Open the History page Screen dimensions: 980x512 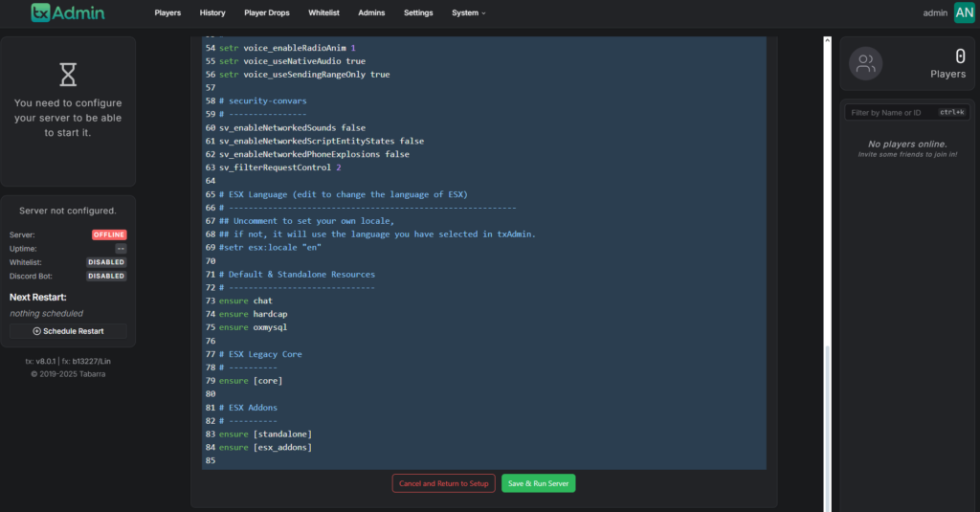212,12
